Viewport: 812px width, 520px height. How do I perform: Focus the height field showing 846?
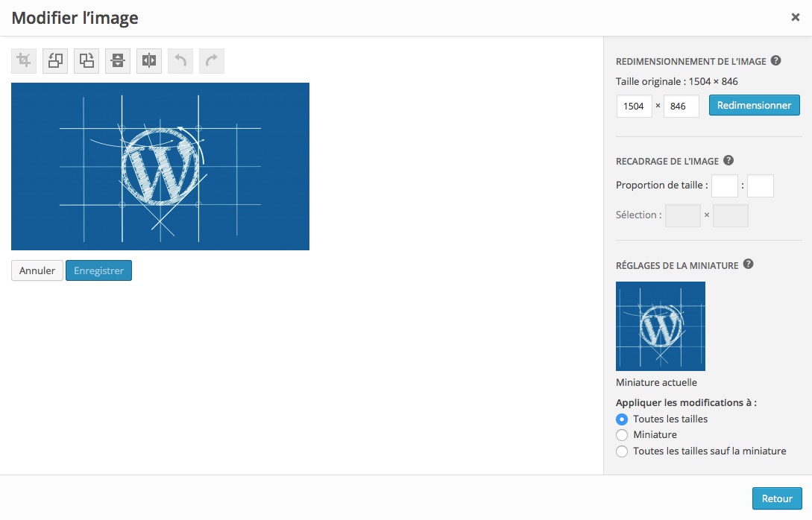pyautogui.click(x=682, y=106)
